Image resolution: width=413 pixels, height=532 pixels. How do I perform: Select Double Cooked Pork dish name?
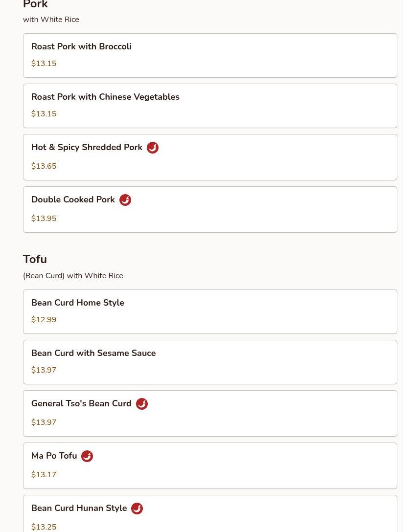pyautogui.click(x=73, y=199)
